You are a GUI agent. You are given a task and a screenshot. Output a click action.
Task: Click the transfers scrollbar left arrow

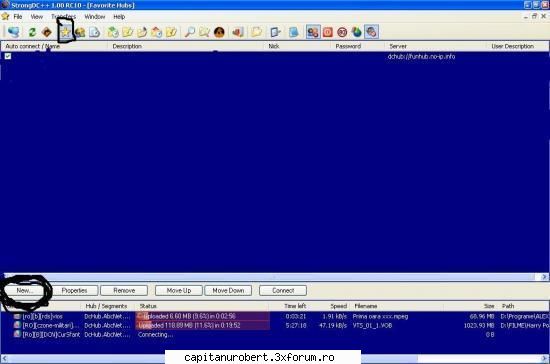(5, 359)
